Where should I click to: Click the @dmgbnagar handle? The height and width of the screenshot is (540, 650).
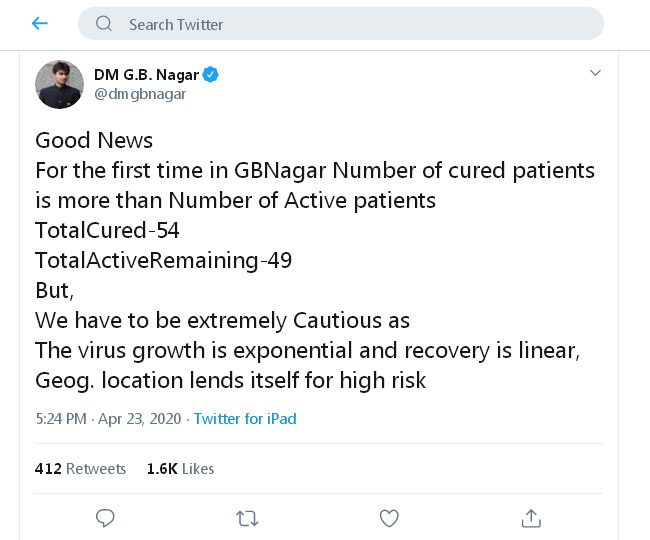click(x=140, y=94)
